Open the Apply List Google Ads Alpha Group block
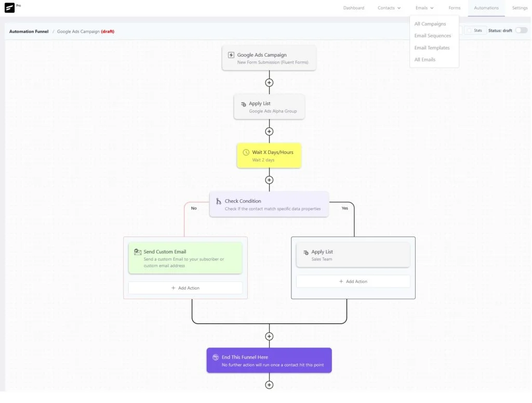This screenshot has width=532, height=403. [269, 107]
